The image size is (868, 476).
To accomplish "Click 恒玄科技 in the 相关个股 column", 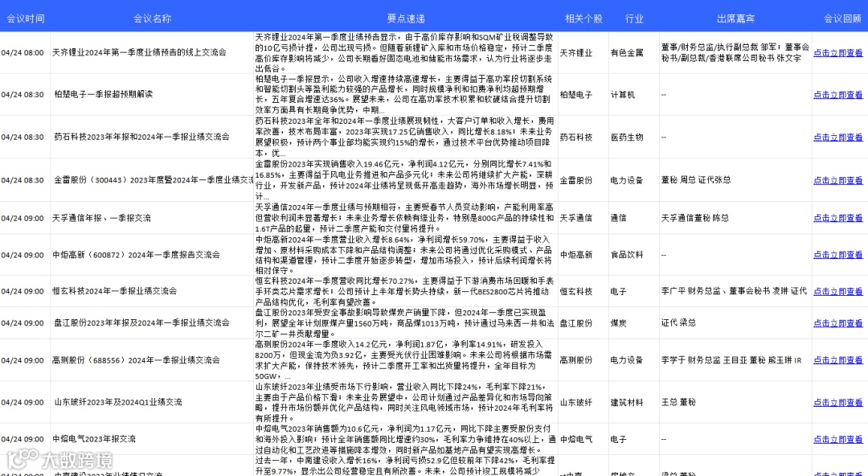I will tap(575, 291).
